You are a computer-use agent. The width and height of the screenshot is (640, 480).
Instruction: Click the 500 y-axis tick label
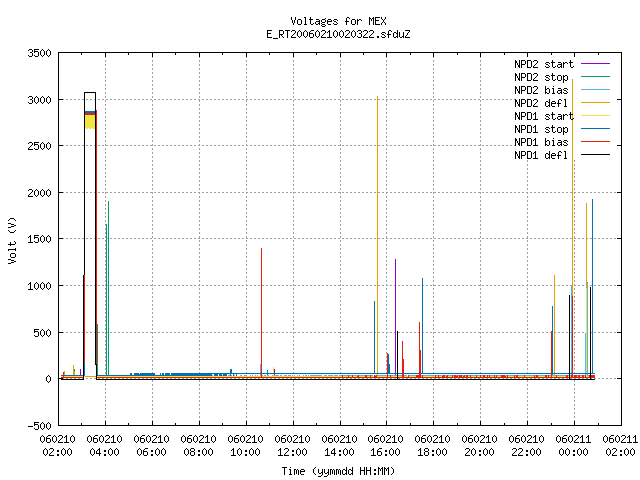point(42,333)
